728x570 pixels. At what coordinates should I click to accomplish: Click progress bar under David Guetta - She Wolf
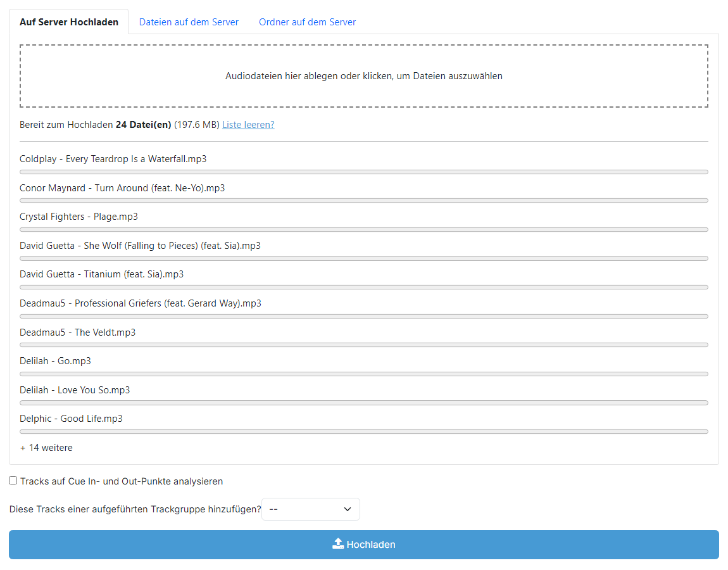364,258
